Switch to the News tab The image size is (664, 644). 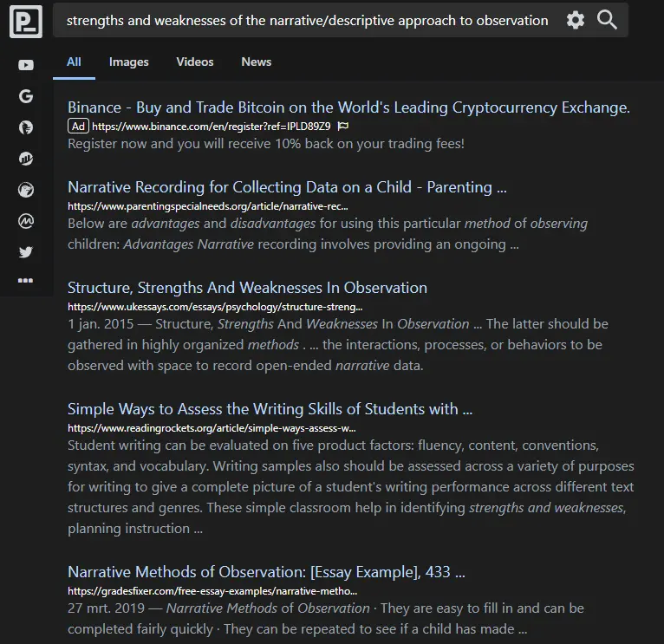point(257,62)
